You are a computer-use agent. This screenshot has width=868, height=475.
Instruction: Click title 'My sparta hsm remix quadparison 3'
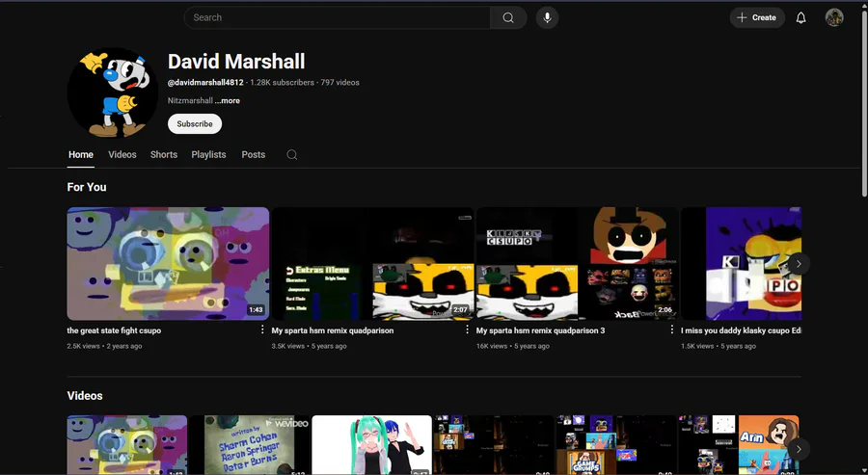[x=540, y=330]
